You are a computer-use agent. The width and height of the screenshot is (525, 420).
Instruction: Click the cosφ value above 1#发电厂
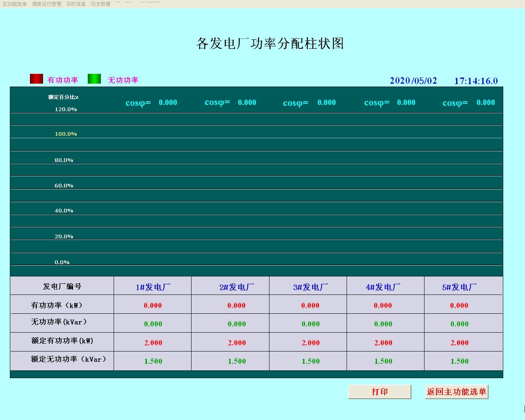click(168, 103)
